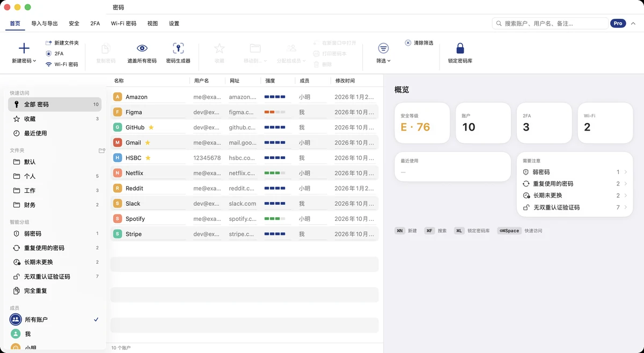The image size is (644, 353).
Task: Open the 财务 folder
Action: (x=55, y=205)
